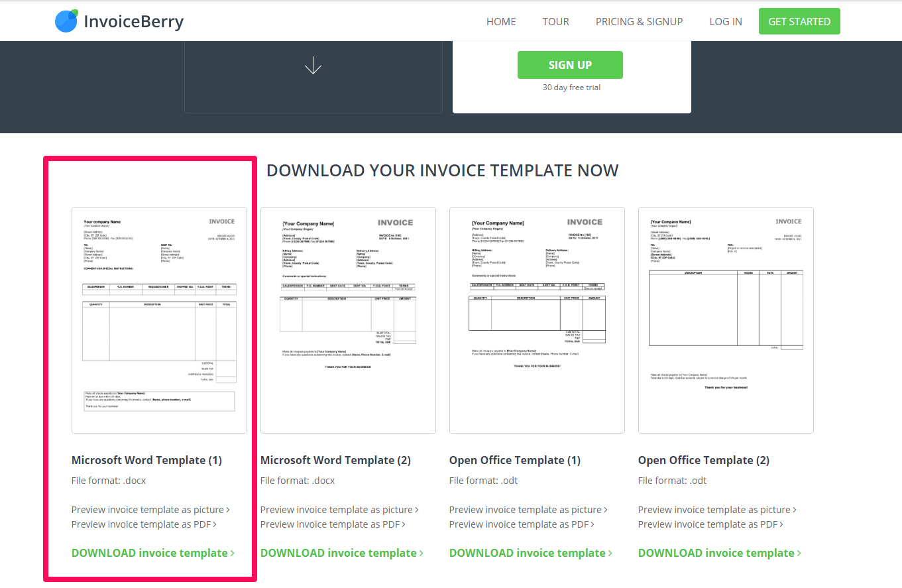Download Open Office Template (1)
The image size is (902, 588).
530,553
